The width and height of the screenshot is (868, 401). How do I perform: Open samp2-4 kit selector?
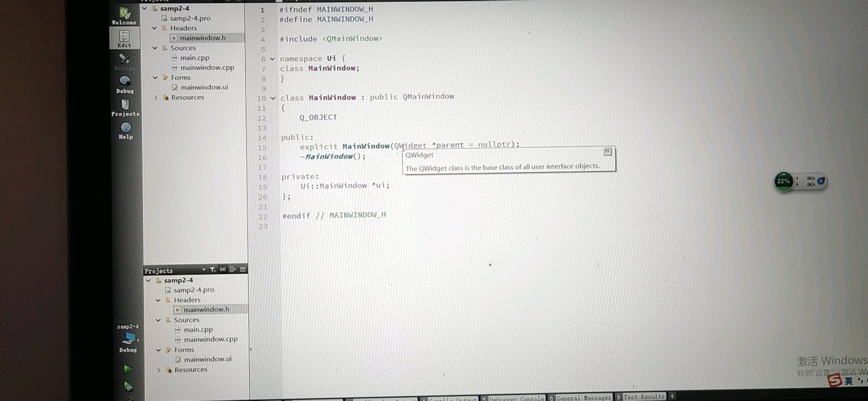pyautogui.click(x=128, y=338)
